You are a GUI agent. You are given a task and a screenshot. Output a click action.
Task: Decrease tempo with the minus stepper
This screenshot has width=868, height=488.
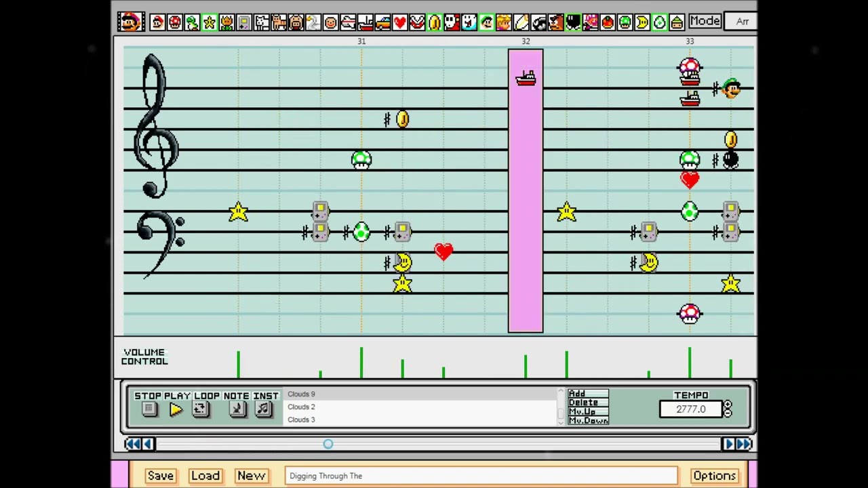click(728, 413)
